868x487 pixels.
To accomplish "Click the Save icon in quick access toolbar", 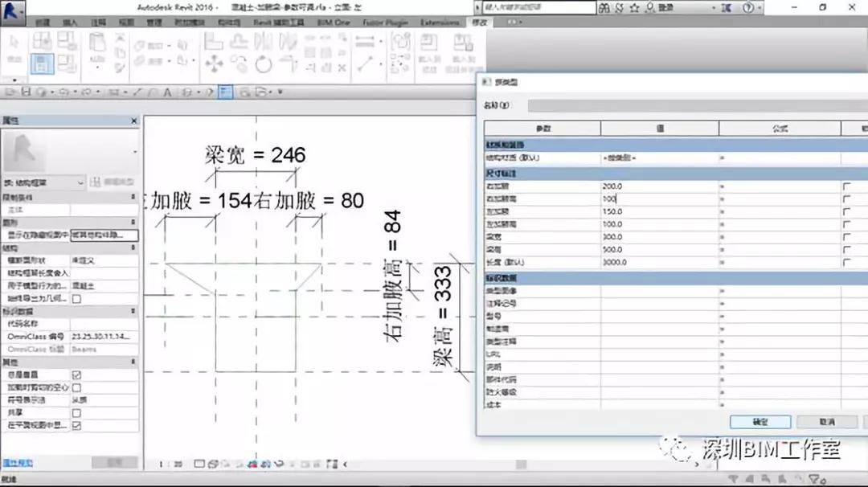I will 26,92.
